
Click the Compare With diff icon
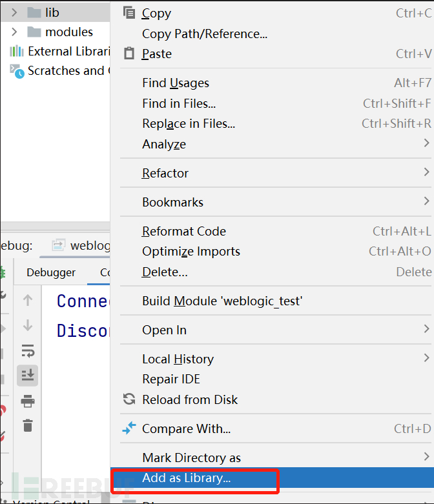click(x=129, y=428)
